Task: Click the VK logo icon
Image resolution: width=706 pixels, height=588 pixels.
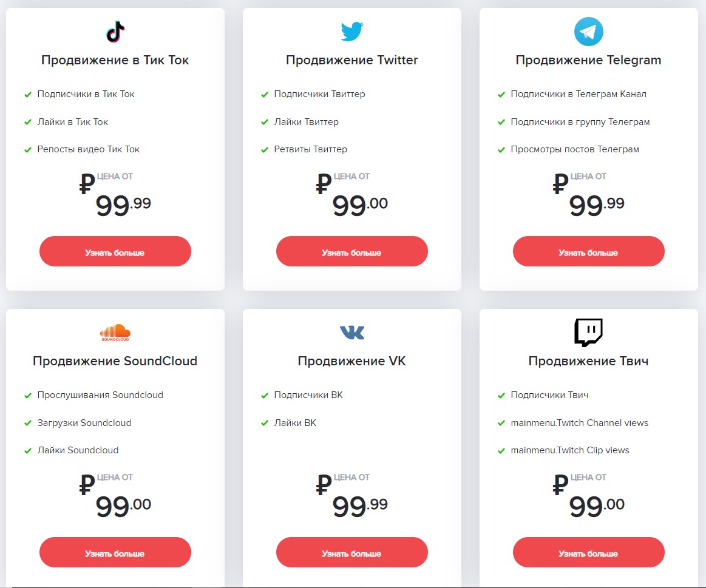Action: click(351, 333)
